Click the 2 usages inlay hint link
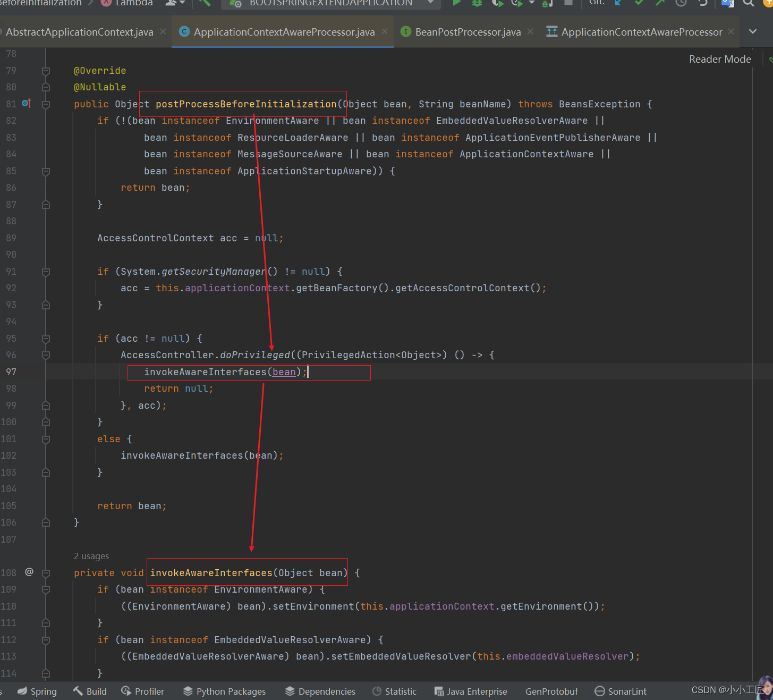The height and width of the screenshot is (700, 773). (91, 556)
